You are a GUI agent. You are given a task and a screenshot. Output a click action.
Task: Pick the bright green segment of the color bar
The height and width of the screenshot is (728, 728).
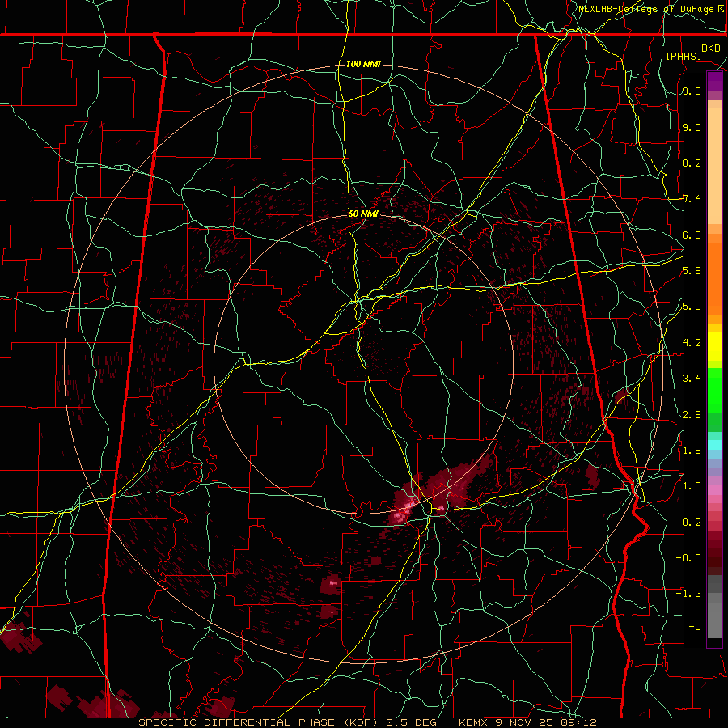[x=714, y=391]
